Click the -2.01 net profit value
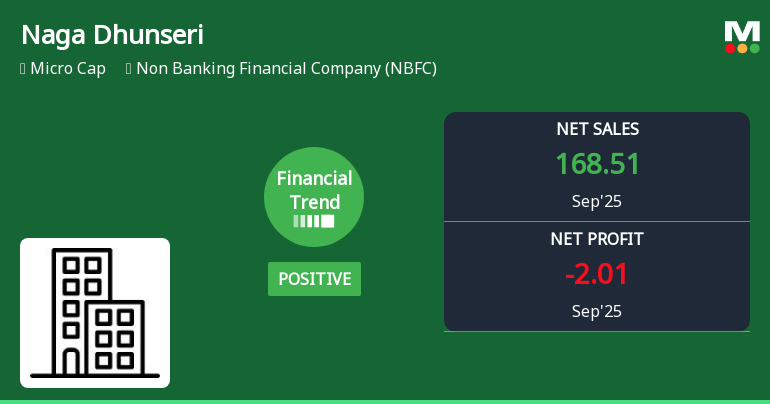770x404 pixels. tap(597, 274)
